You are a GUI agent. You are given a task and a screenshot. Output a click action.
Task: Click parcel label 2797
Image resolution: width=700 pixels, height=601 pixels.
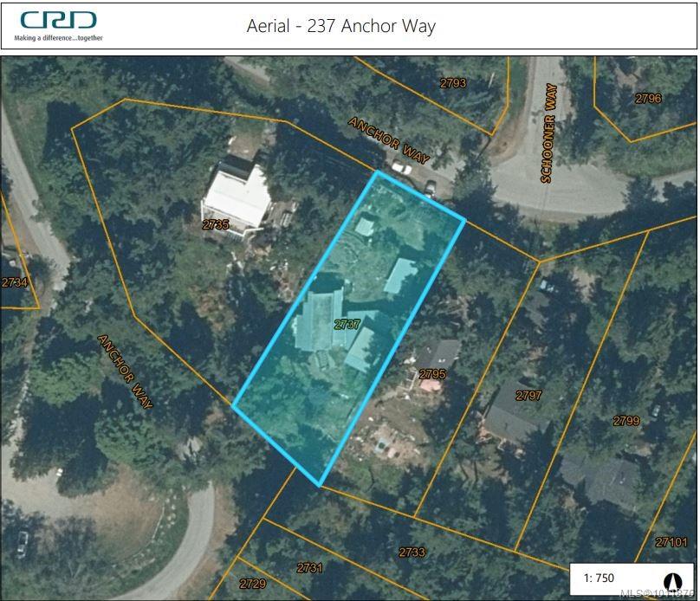point(528,395)
